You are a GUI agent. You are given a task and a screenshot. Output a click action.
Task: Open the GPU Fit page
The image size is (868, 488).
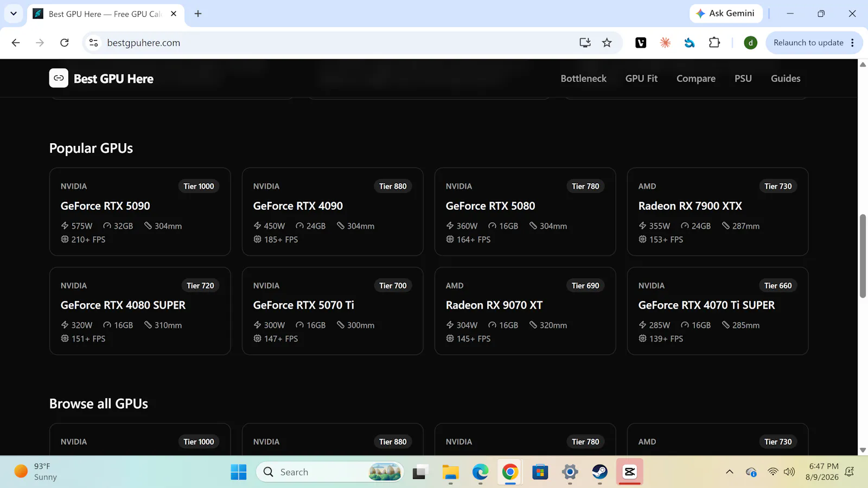point(641,79)
